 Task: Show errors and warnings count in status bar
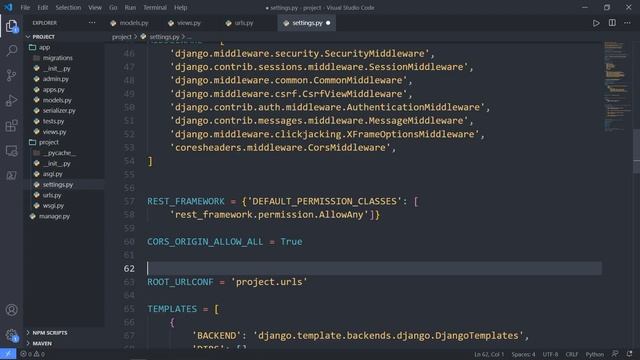pos(33,354)
